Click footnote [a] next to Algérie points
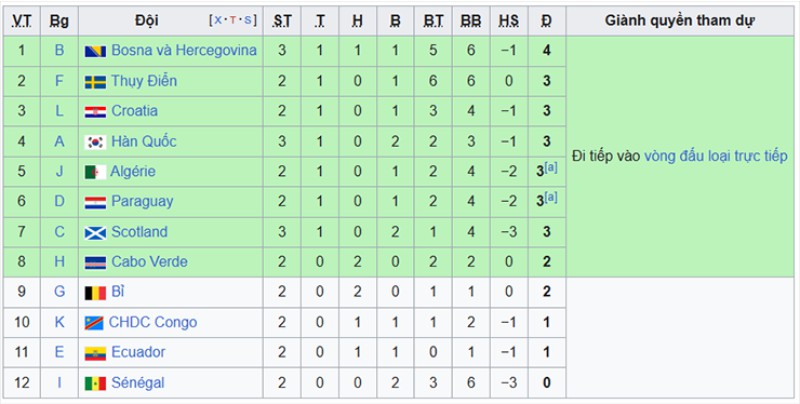The width and height of the screenshot is (800, 404). (551, 167)
